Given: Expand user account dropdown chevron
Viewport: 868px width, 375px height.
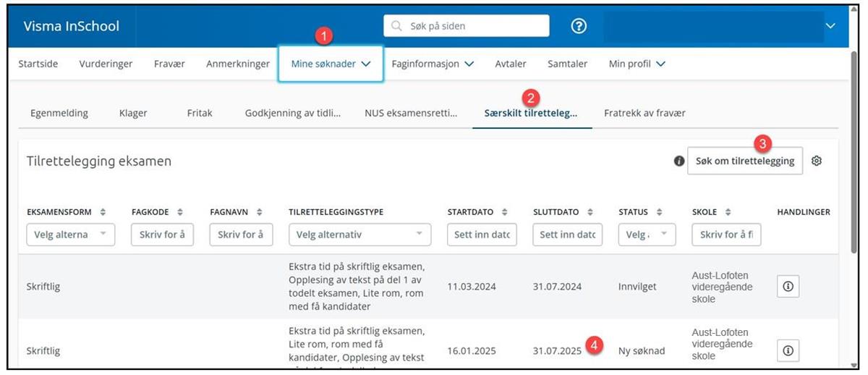Looking at the screenshot, I should pos(830,26).
